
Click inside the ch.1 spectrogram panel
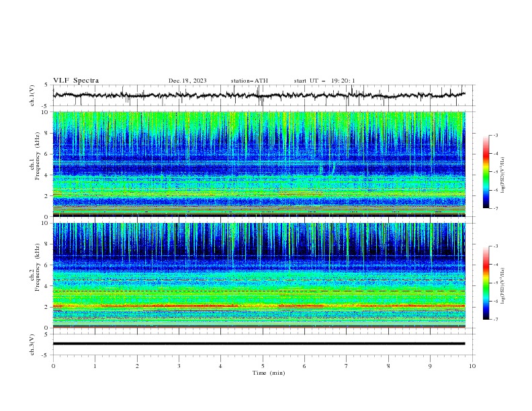(x=259, y=164)
